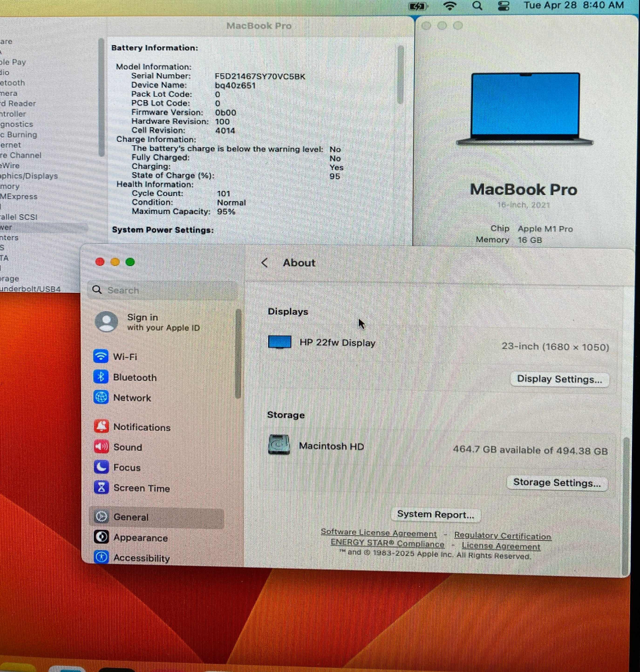The image size is (640, 672).
Task: Click the General gear icon
Action: 101,516
